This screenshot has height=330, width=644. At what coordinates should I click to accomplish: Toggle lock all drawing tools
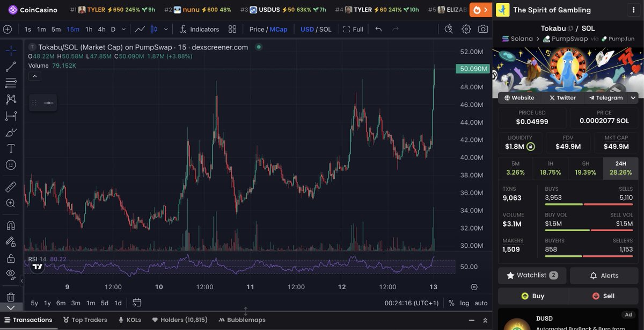[x=11, y=259]
